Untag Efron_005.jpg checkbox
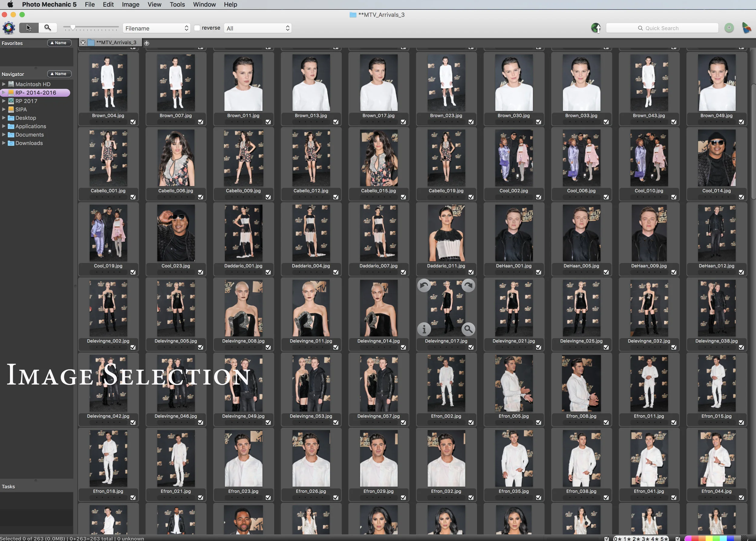The width and height of the screenshot is (756, 541). [538, 422]
